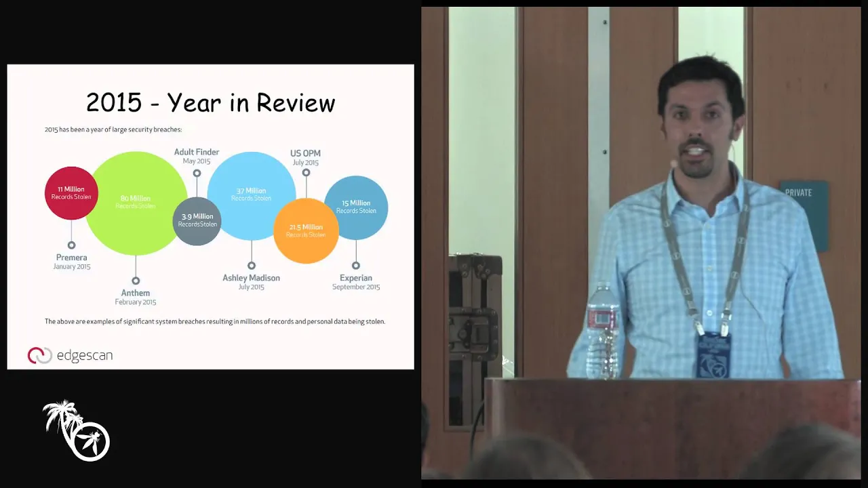Select the red 11 Million Records Stolen circle

pos(71,193)
